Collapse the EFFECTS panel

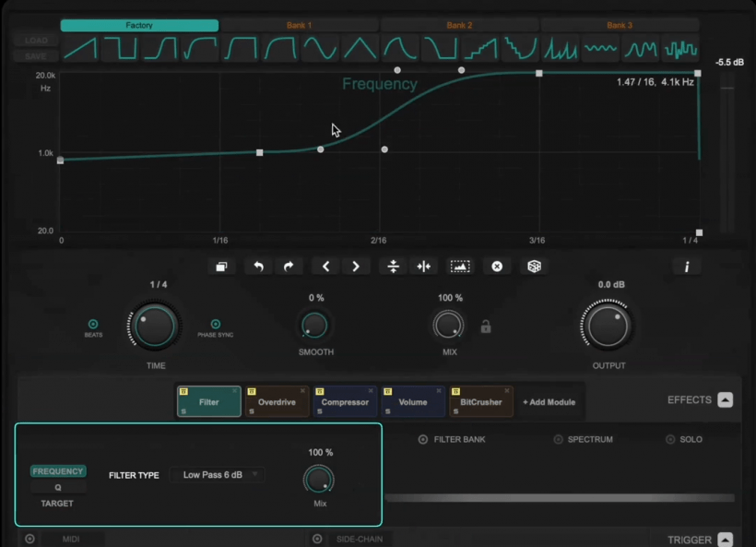pos(725,399)
